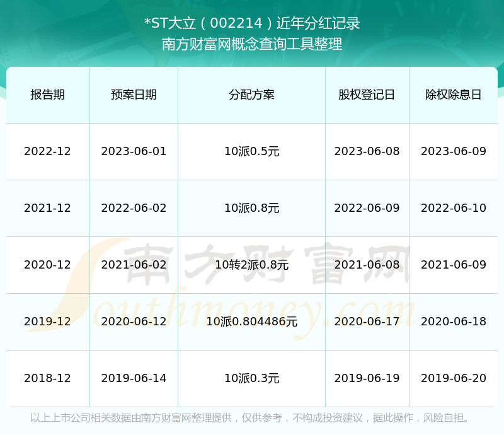504x435 pixels.
Task: Select the 预案日期 column header
Action: (x=134, y=95)
